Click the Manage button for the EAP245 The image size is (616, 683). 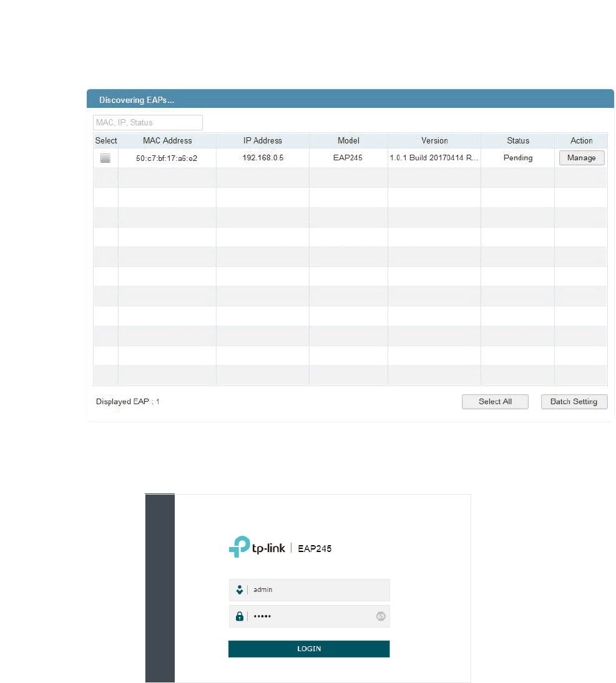pyautogui.click(x=582, y=158)
